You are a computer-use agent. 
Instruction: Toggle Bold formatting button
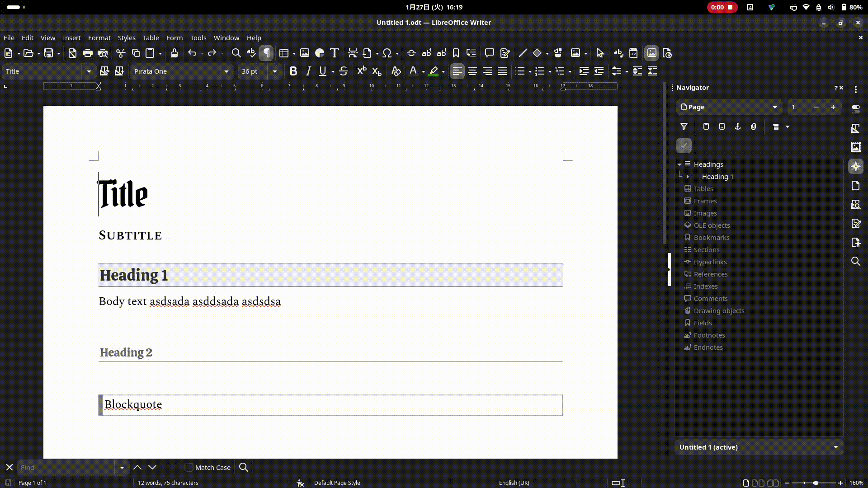[293, 71]
